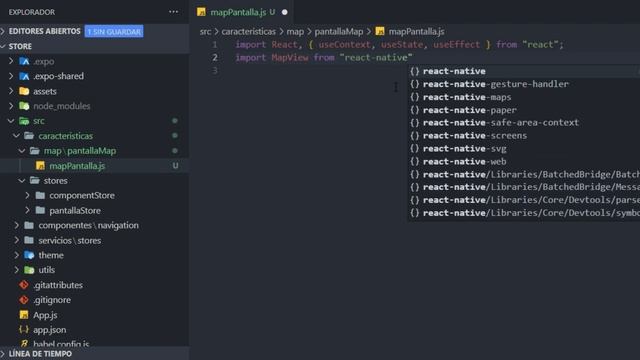The image size is (640, 360).
Task: Select react-native-gesture-handler suggestion
Action: pyautogui.click(x=524, y=84)
